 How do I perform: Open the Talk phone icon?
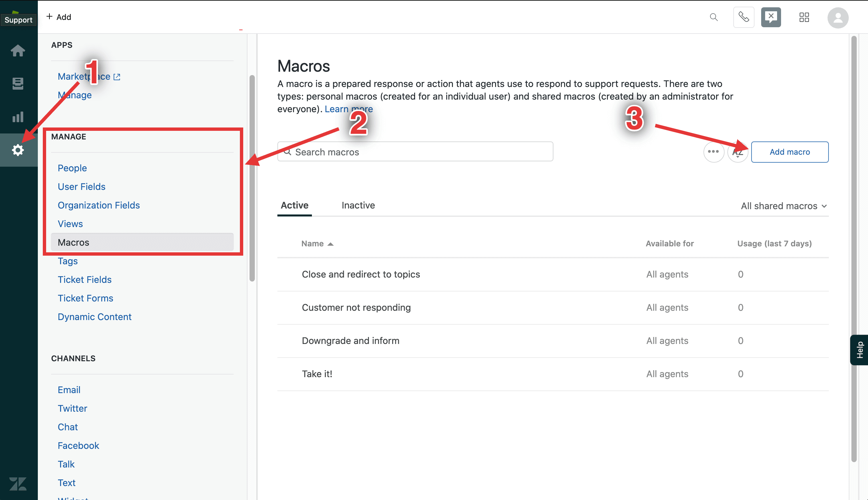(744, 17)
